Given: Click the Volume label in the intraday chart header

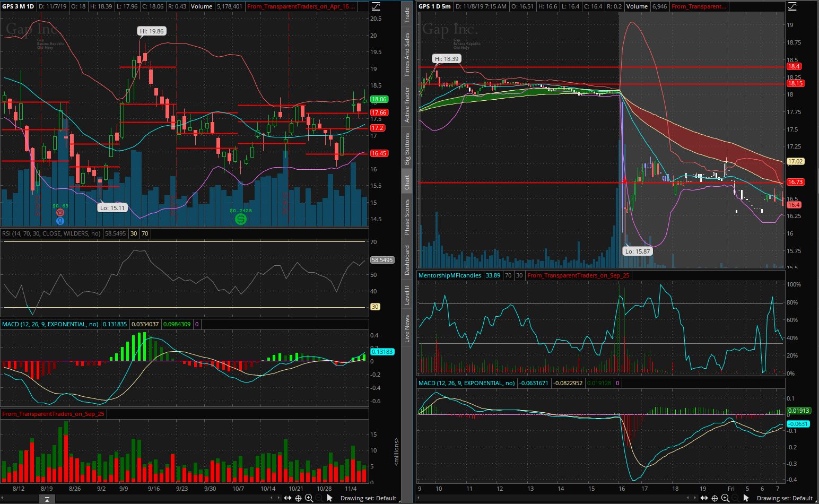Looking at the screenshot, I should coord(637,6).
